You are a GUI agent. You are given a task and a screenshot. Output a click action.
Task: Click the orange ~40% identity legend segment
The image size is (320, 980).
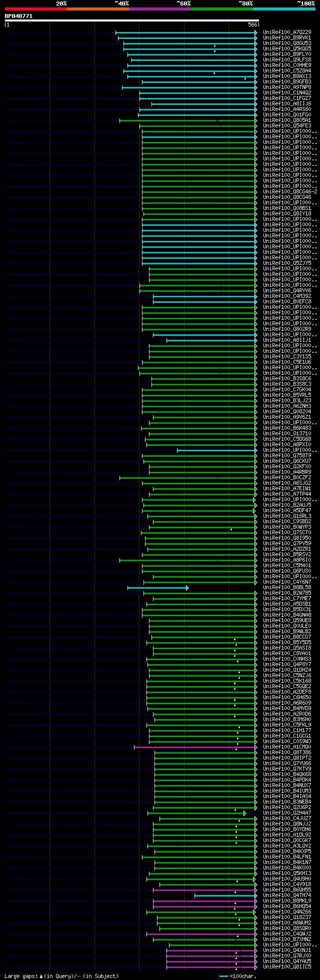pyautogui.click(x=98, y=9)
